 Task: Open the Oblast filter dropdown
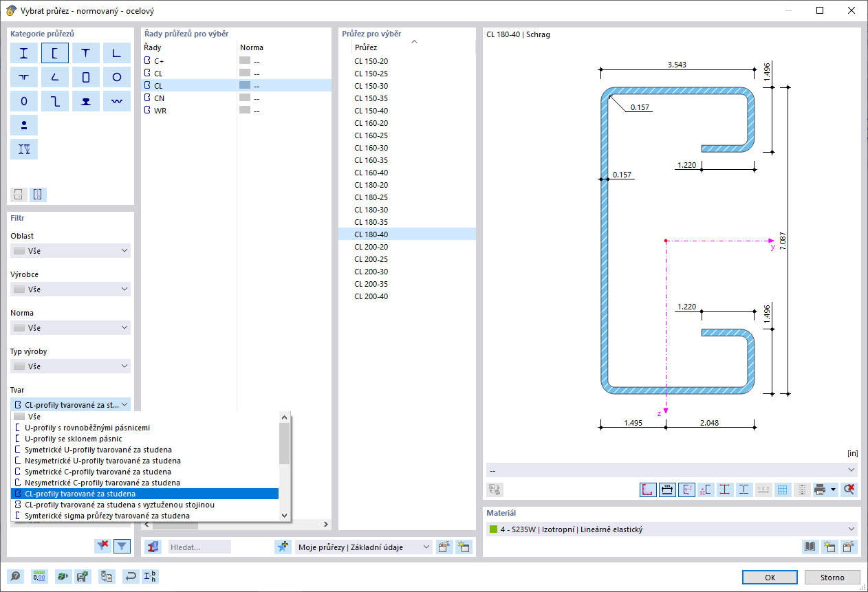[x=71, y=251]
